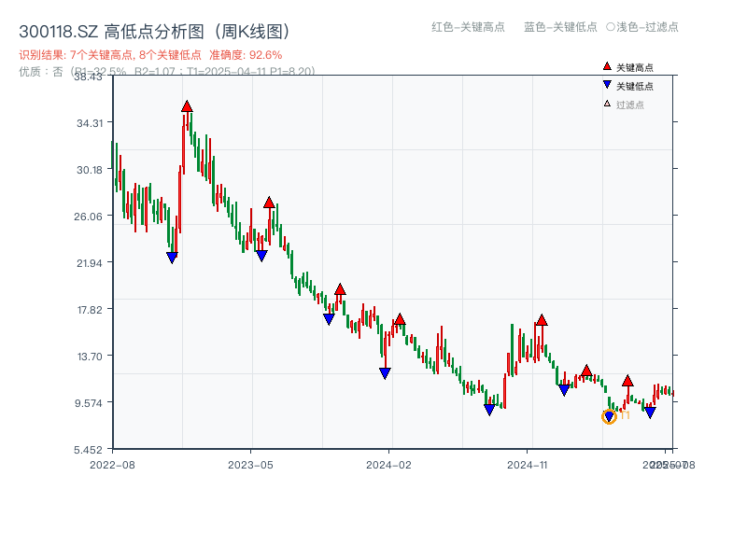Toggle the 浅色-过滤点 legend entry
The width and height of the screenshot is (747, 560).
coord(642,27)
